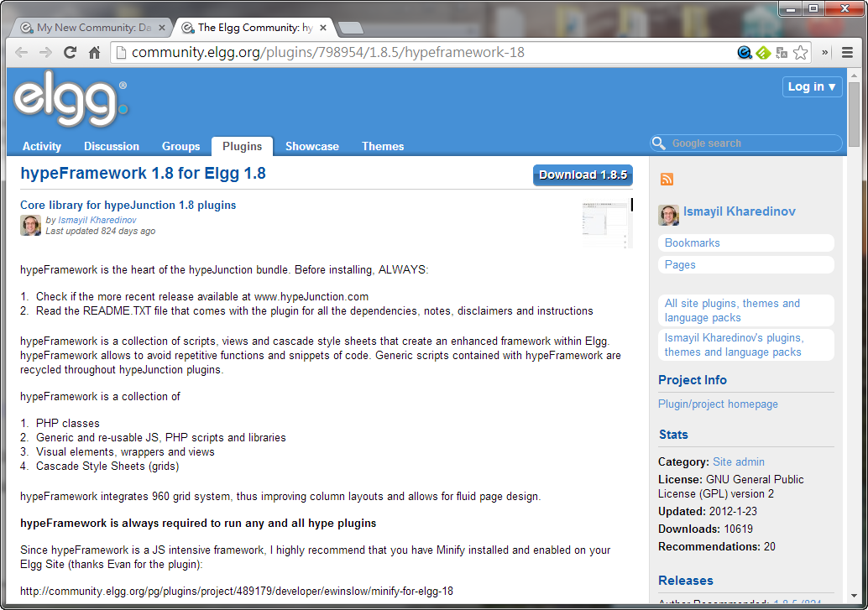868x610 pixels.
Task: Open the Chrome hamburger menu
Action: click(847, 53)
